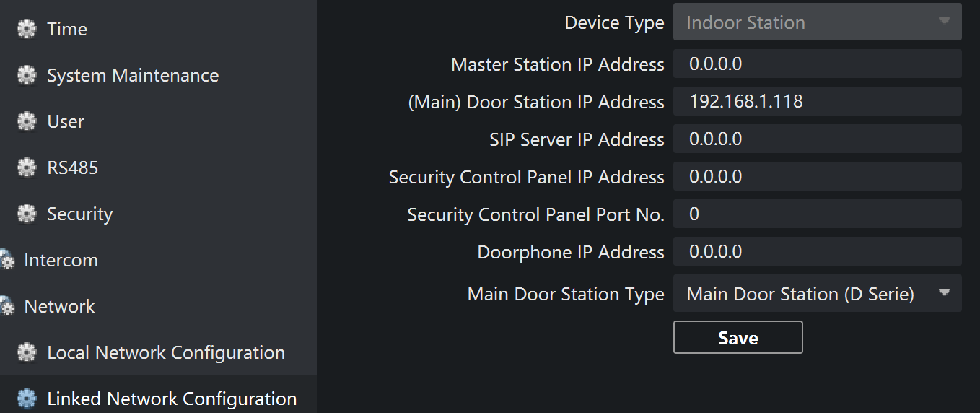Image resolution: width=980 pixels, height=413 pixels.
Task: Click the Local Network Configuration gear icon
Action: [27, 353]
